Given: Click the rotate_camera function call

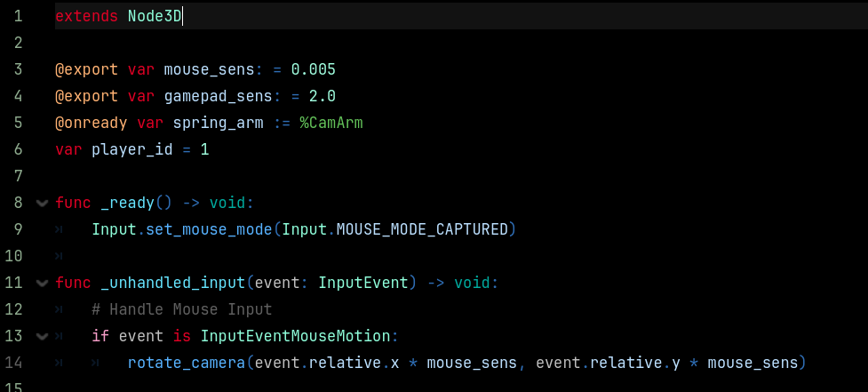Looking at the screenshot, I should [x=186, y=363].
